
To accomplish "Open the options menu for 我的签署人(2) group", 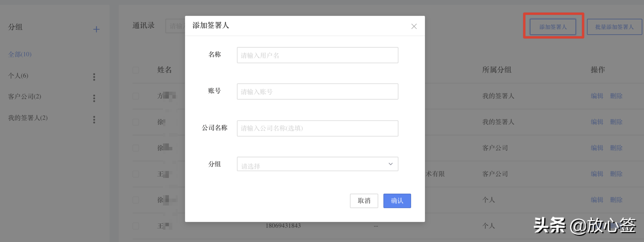I will click(x=94, y=120).
